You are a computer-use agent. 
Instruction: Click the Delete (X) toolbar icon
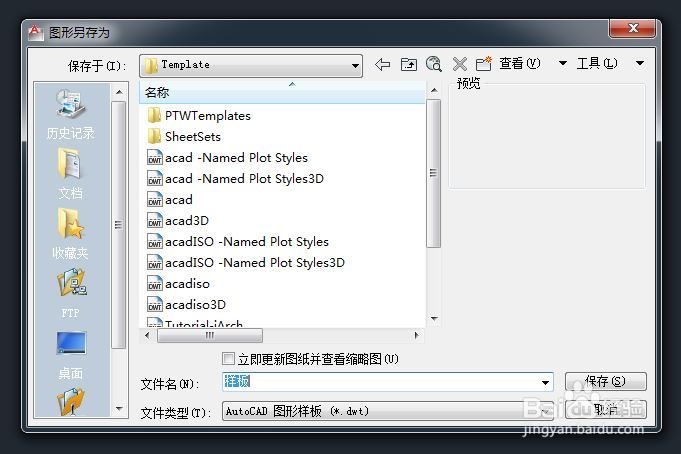coord(460,64)
